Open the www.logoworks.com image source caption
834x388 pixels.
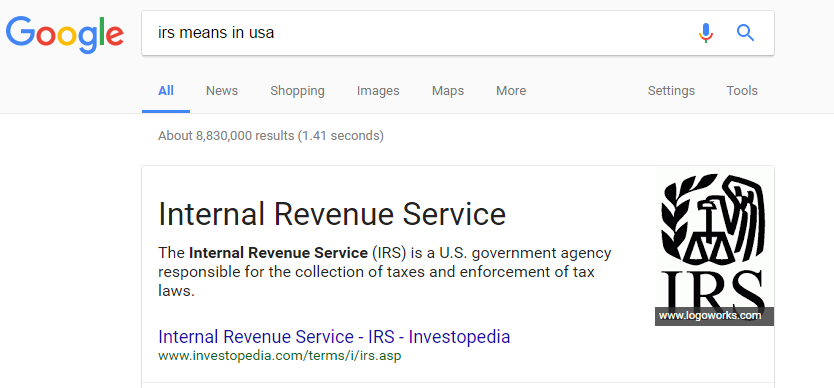pos(710,316)
